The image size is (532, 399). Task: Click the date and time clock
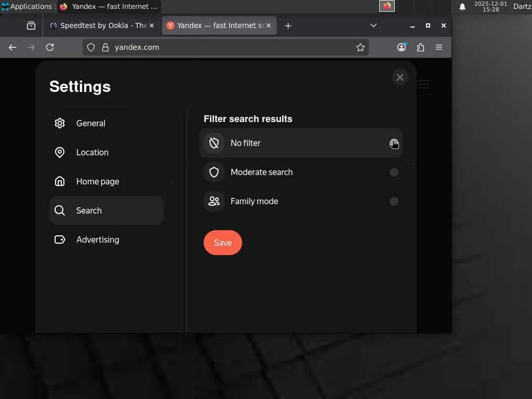(x=490, y=6)
